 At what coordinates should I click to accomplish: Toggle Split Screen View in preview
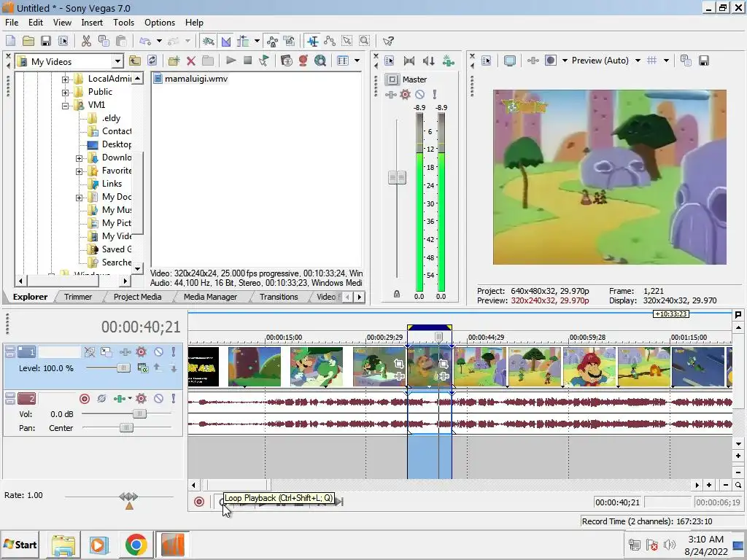(x=550, y=61)
